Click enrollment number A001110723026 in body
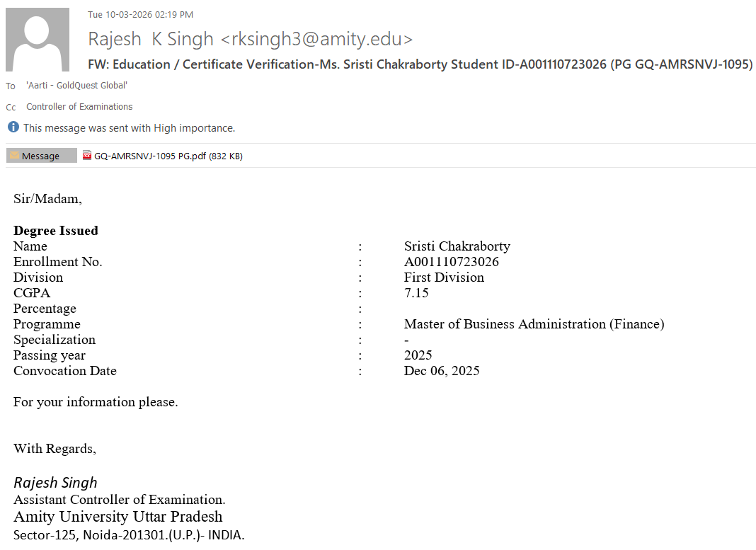This screenshot has width=756, height=550. pos(451,262)
